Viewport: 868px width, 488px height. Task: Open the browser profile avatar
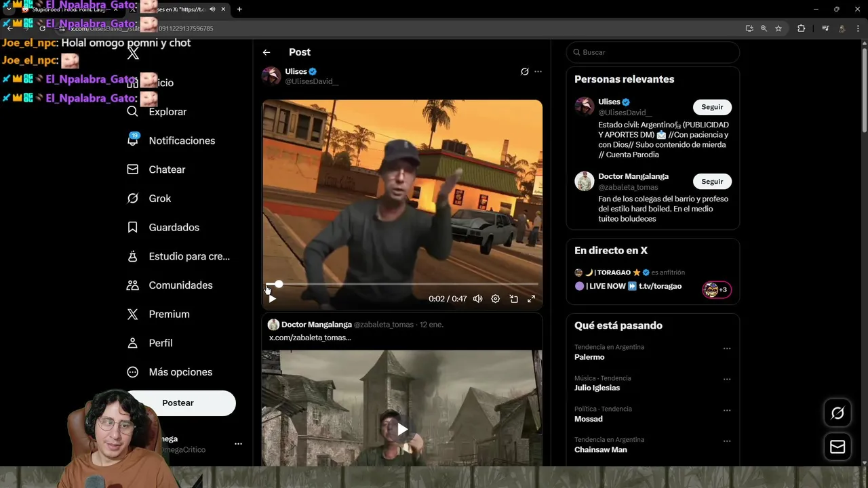click(x=842, y=28)
